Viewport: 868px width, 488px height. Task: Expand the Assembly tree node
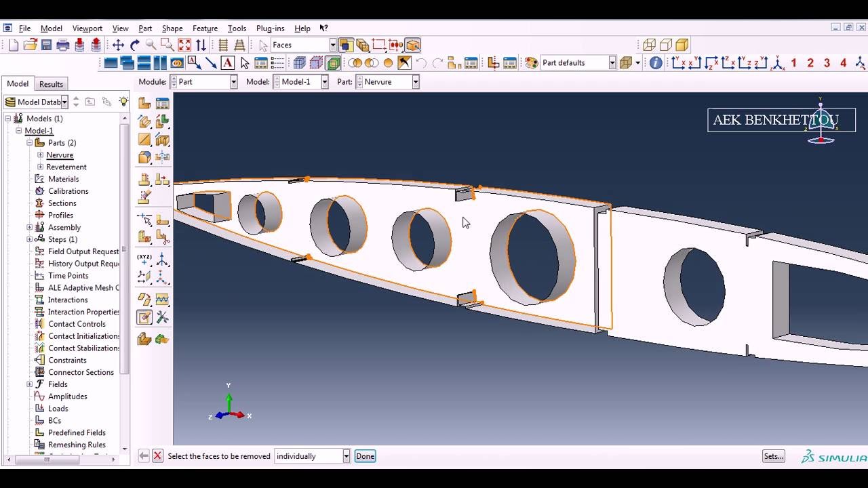point(29,228)
